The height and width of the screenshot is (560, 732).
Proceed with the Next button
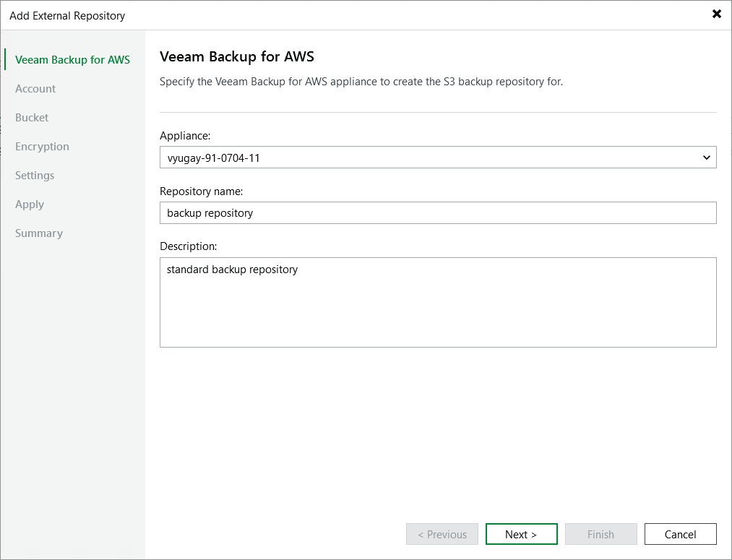tap(521, 534)
